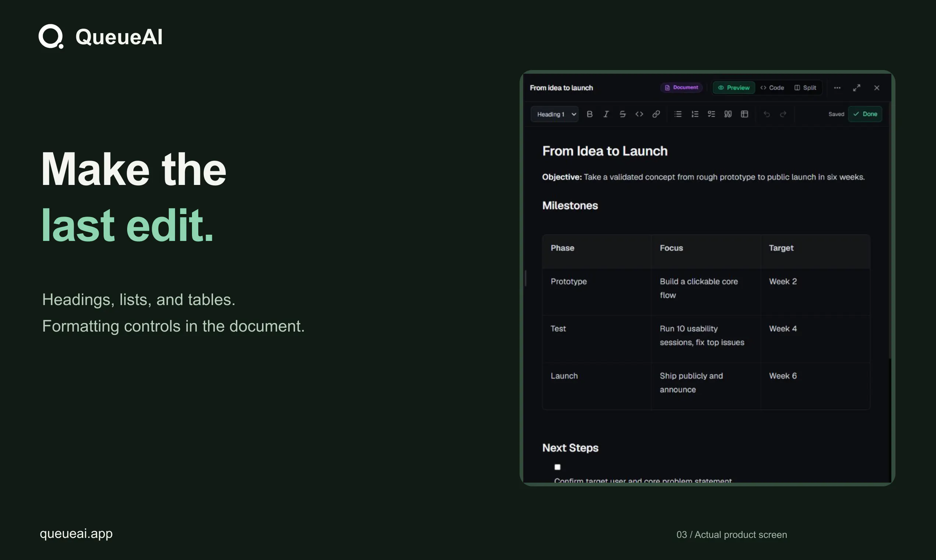Insert a numbered list
This screenshot has width=936, height=560.
coord(695,114)
